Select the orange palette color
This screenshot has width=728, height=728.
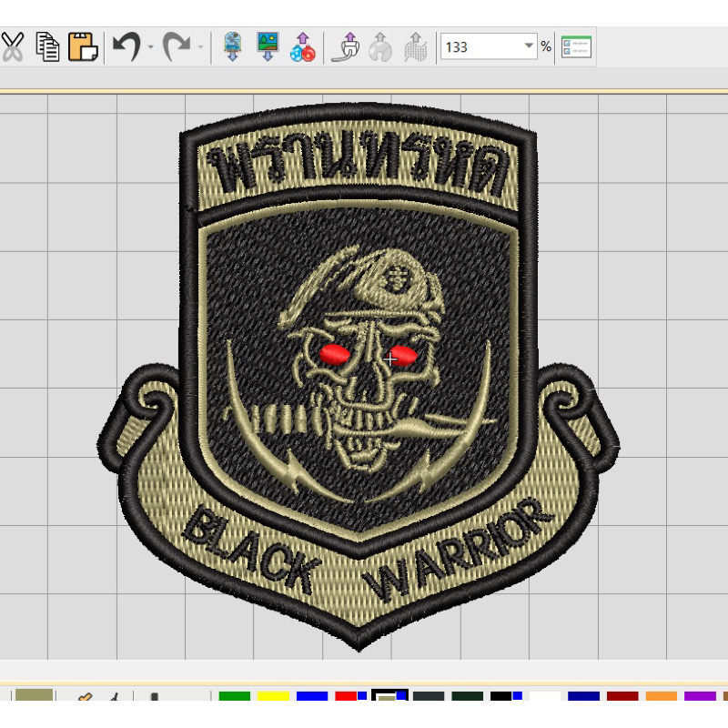[x=662, y=695]
